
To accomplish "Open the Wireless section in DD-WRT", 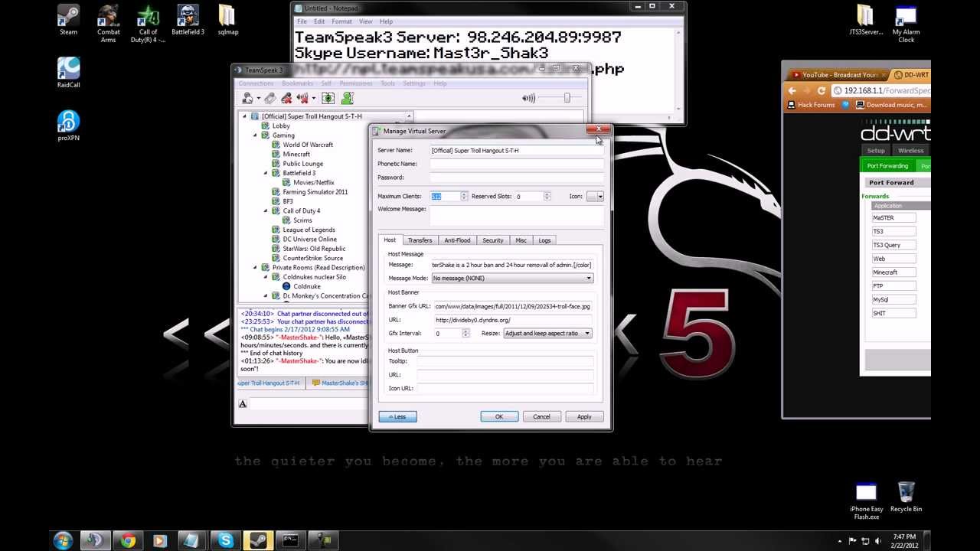I will click(x=910, y=151).
